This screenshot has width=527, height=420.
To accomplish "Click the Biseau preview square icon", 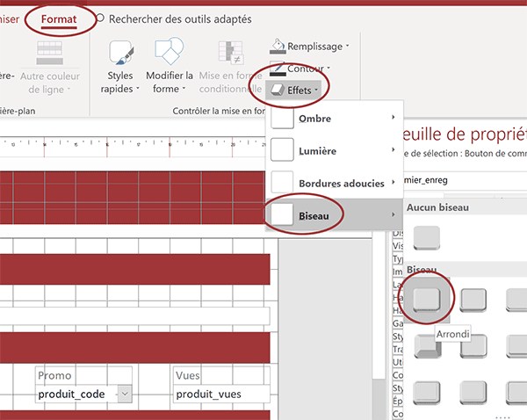I will [x=282, y=214].
